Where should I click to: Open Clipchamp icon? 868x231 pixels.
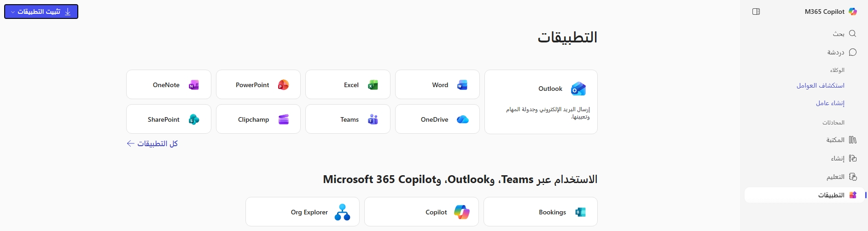[x=283, y=119]
